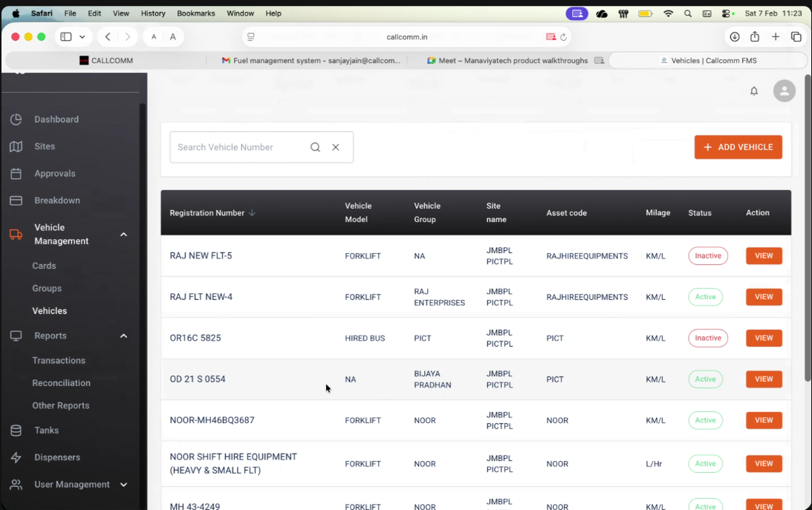This screenshot has width=812, height=510.
Task: Collapse the Vehicle Management section
Action: click(123, 234)
